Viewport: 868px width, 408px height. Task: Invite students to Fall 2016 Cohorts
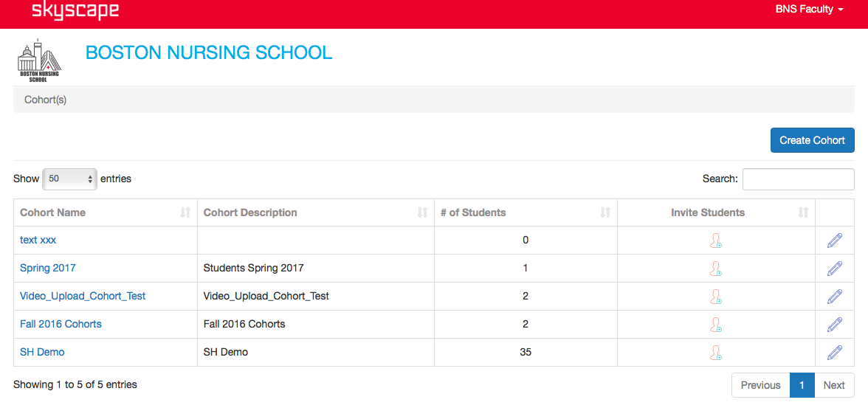[716, 325]
